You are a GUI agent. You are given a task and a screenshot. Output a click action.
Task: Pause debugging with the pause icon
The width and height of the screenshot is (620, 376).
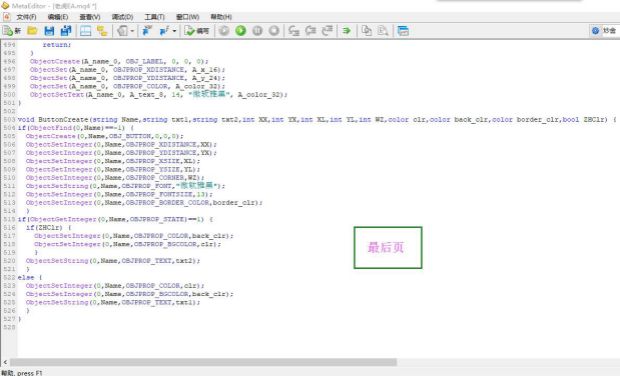(257, 31)
